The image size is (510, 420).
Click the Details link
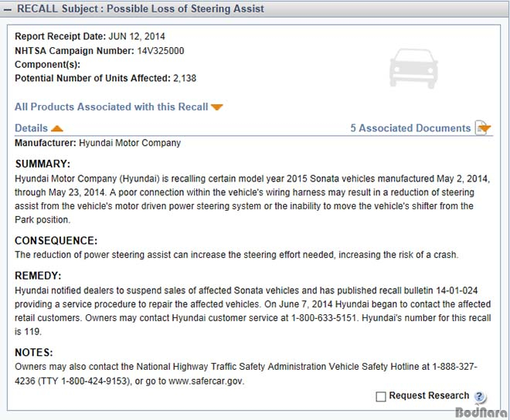coord(31,128)
